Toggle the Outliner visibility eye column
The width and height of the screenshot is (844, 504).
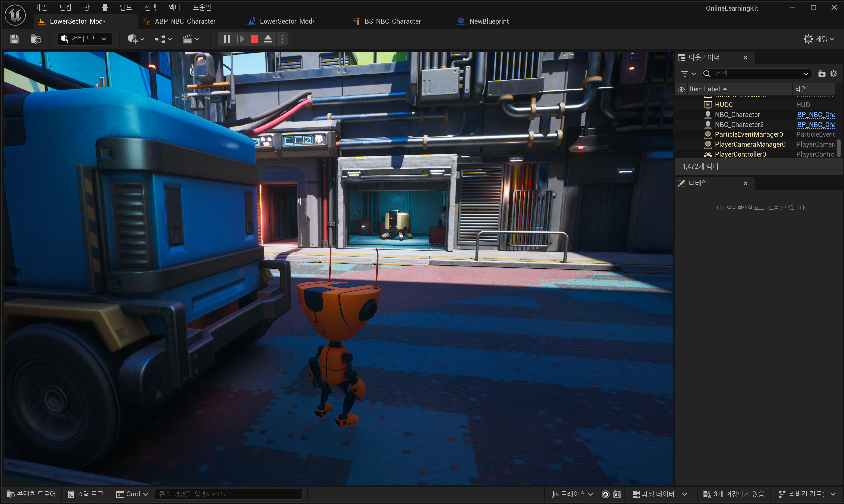[681, 89]
